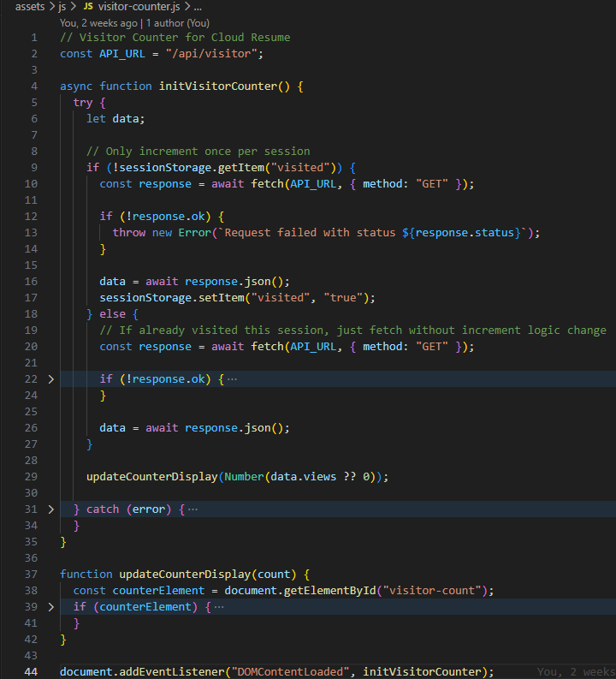Click the folded ellipsis after 'if (counterElement) {'
Viewport: 616px width, 679px height.
219,607
